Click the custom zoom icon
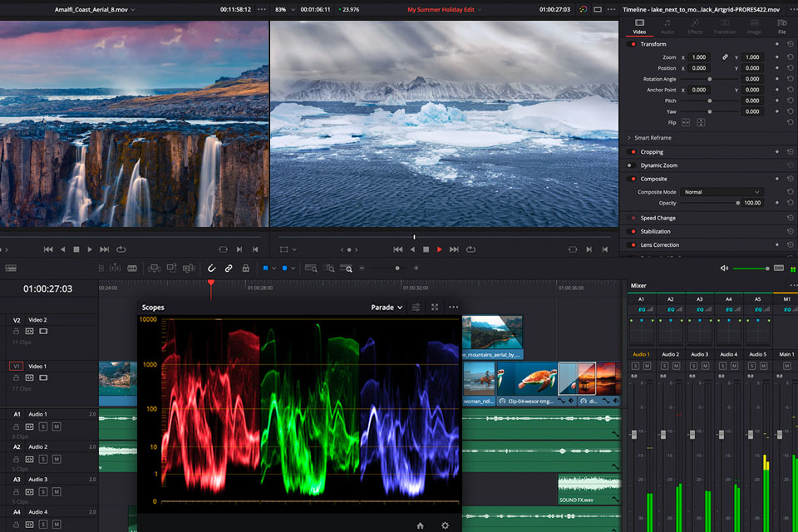 (346, 268)
